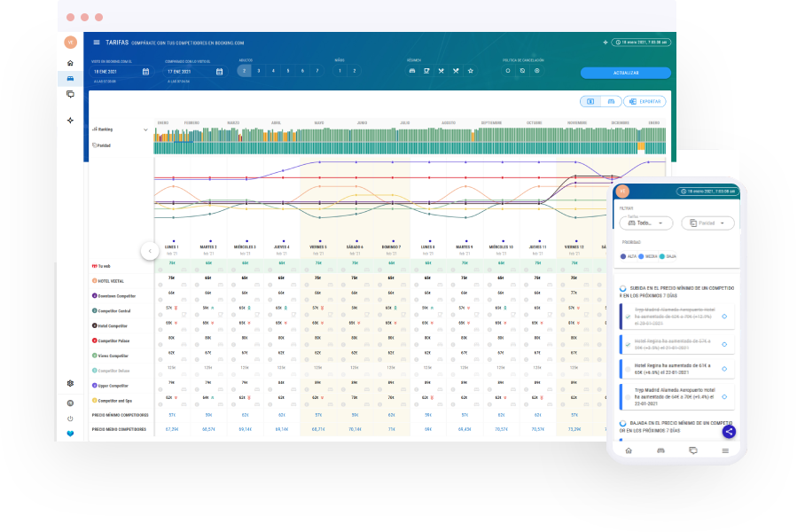
Task: Toggle the price view button beside Exportar
Action: coord(590,102)
